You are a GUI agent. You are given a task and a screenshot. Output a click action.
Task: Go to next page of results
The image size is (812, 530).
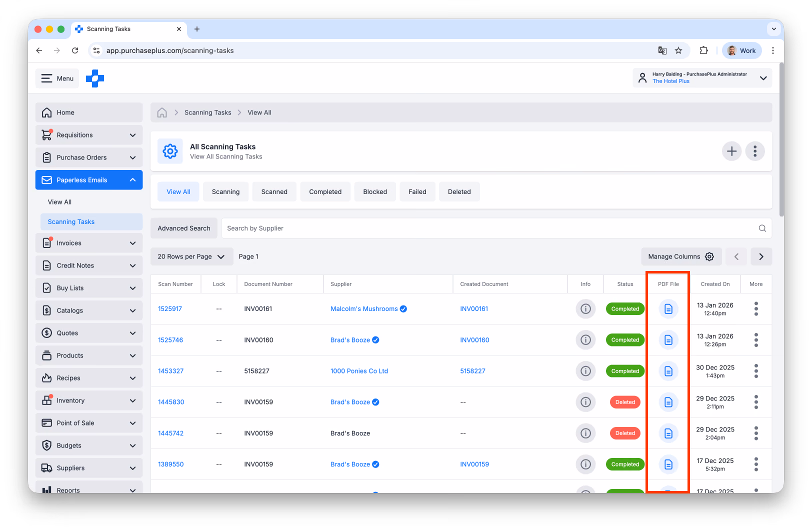761,256
